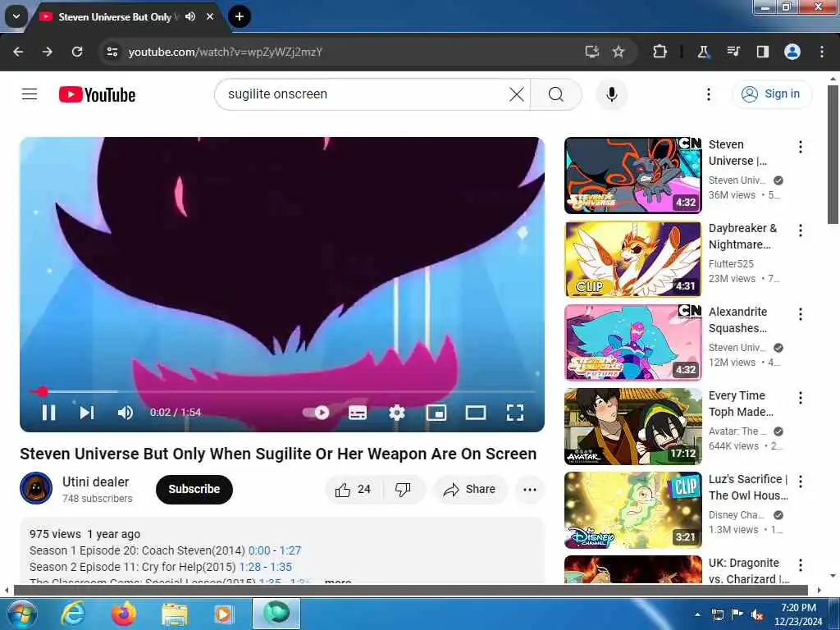840x630 pixels.
Task: Open Chrome extensions puzzle icon
Action: click(660, 52)
